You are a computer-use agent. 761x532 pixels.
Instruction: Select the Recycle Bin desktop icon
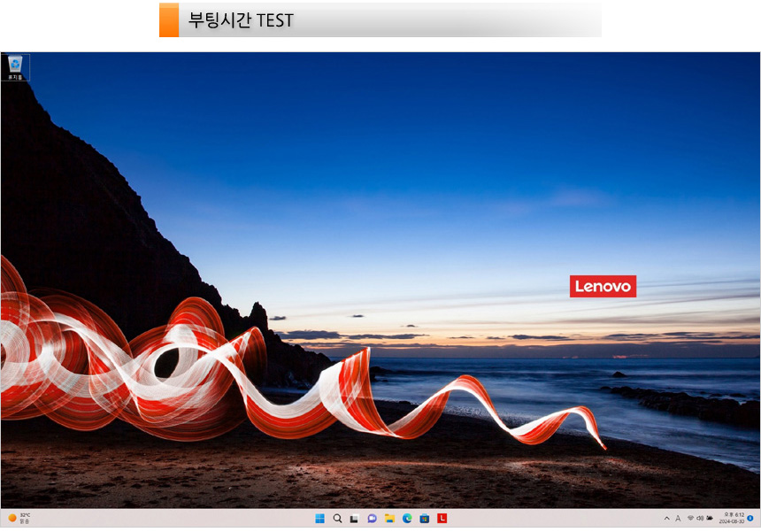(15, 66)
